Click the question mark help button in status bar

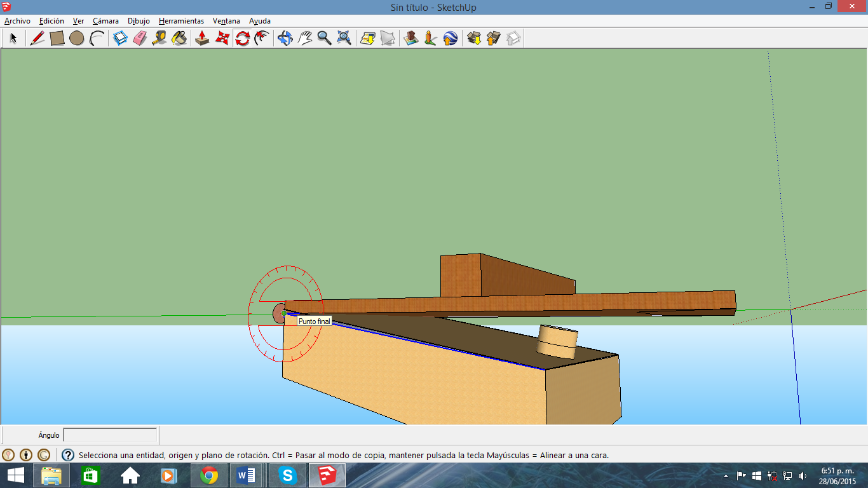click(68, 455)
